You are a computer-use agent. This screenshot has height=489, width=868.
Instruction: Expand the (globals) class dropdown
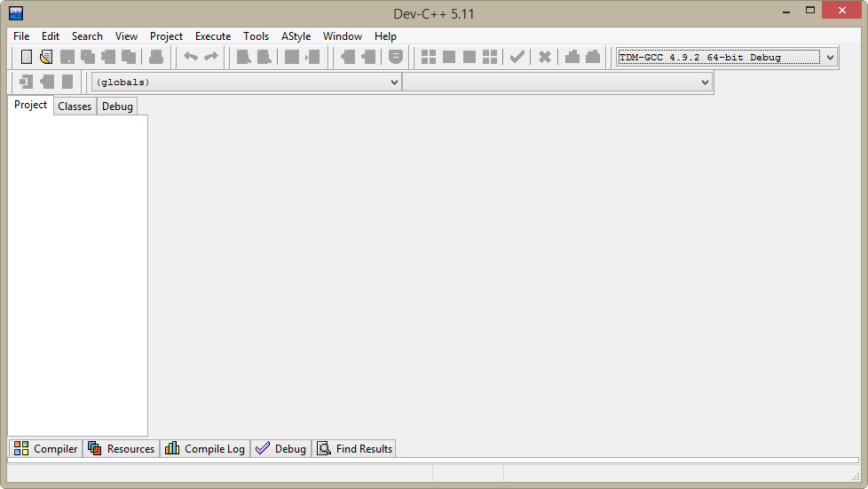[394, 82]
